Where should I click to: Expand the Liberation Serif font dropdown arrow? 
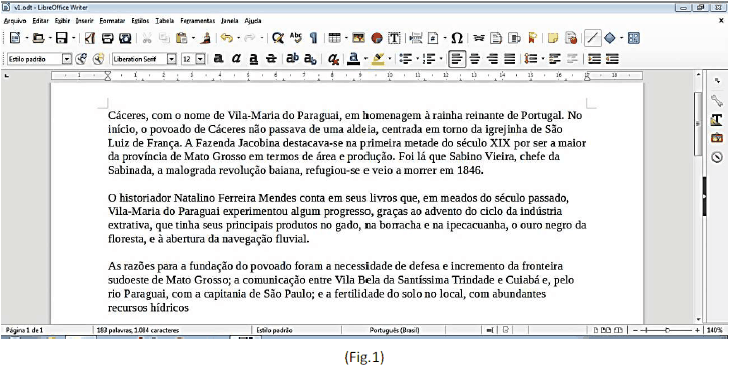tap(172, 59)
